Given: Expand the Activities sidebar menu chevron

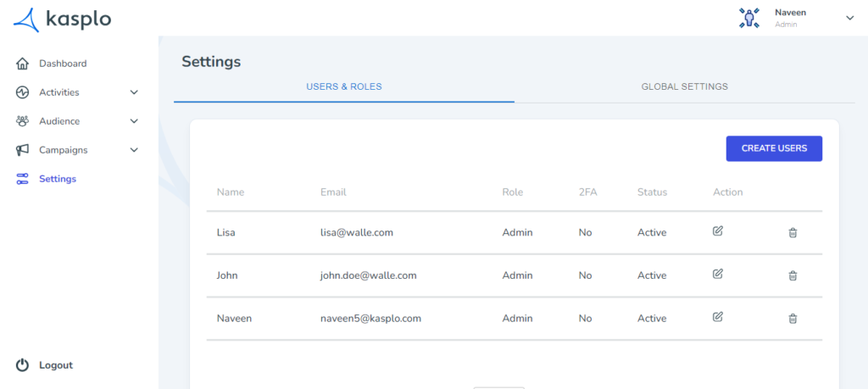Looking at the screenshot, I should pyautogui.click(x=134, y=92).
